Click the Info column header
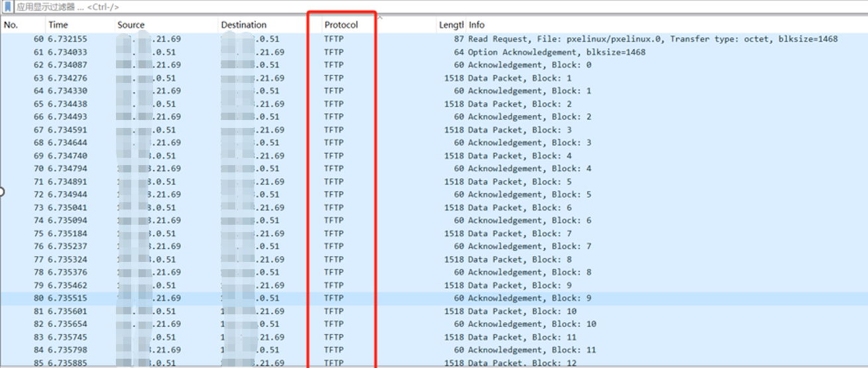 pos(476,25)
